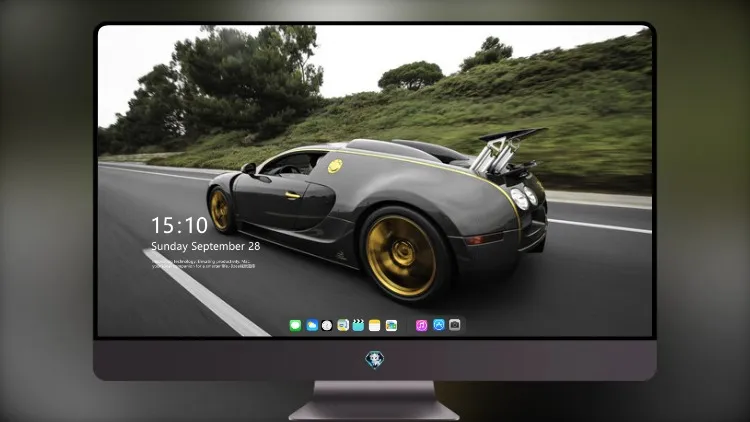Launch the pink Music app in dock

pos(421,325)
